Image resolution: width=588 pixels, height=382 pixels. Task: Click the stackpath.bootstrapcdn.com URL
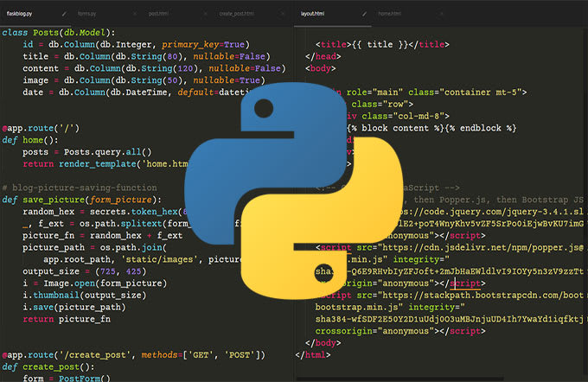(x=483, y=296)
